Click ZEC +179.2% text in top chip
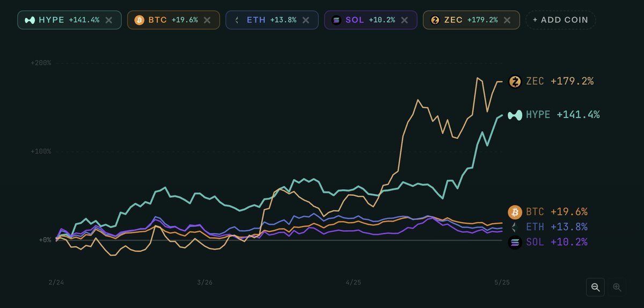 point(471,20)
